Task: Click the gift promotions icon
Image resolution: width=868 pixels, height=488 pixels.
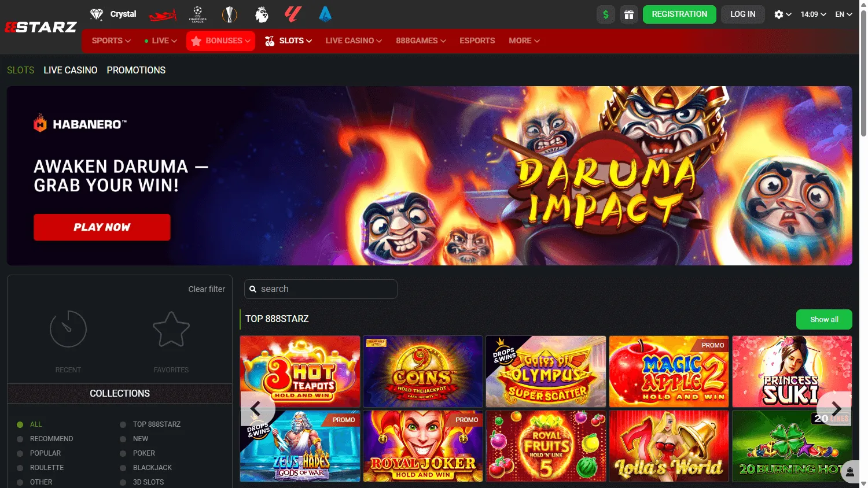Action: pos(629,14)
